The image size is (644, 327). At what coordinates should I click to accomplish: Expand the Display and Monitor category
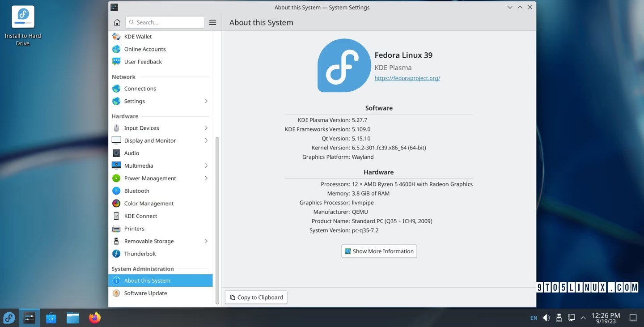pyautogui.click(x=206, y=140)
